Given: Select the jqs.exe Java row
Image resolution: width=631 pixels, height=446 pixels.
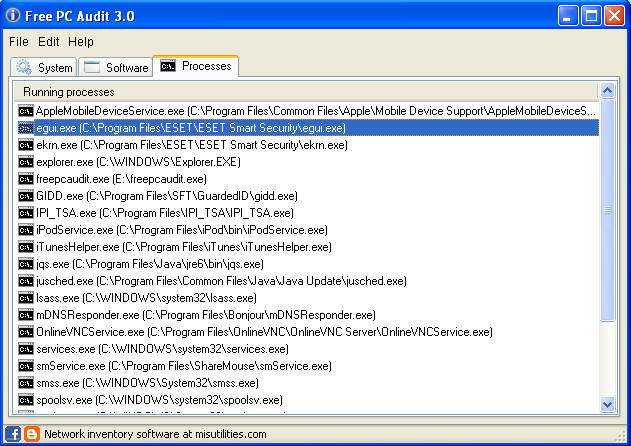Looking at the screenshot, I should click(308, 264).
